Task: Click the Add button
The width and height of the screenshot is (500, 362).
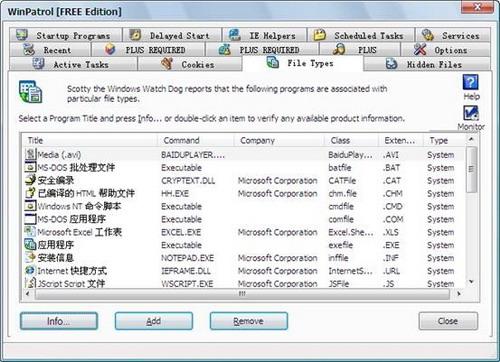Action: (x=154, y=321)
